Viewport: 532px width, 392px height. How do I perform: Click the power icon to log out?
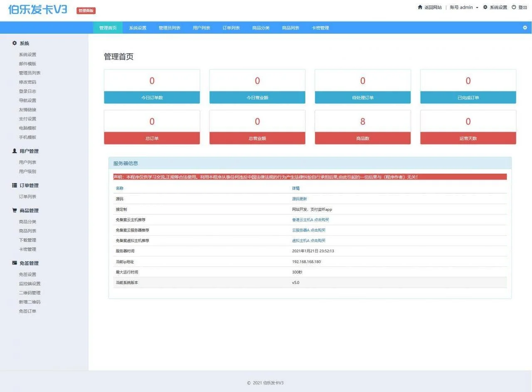tap(515, 7)
